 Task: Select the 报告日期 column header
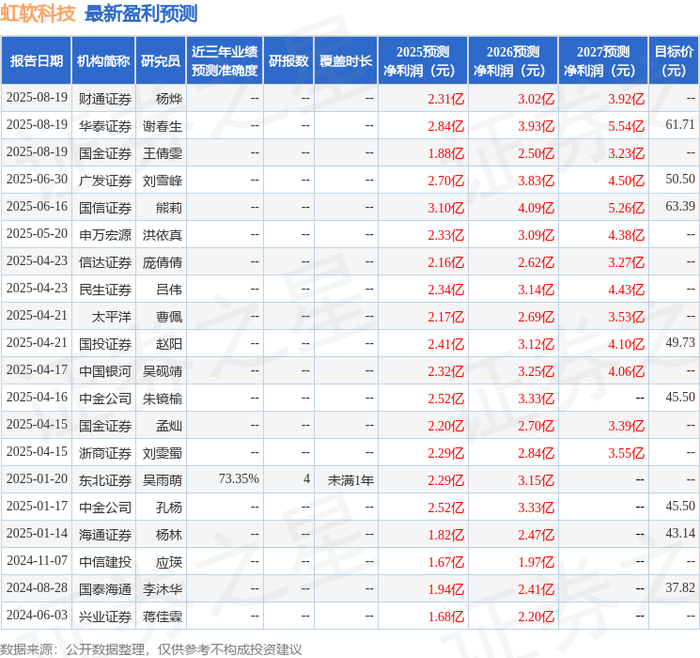click(x=36, y=61)
